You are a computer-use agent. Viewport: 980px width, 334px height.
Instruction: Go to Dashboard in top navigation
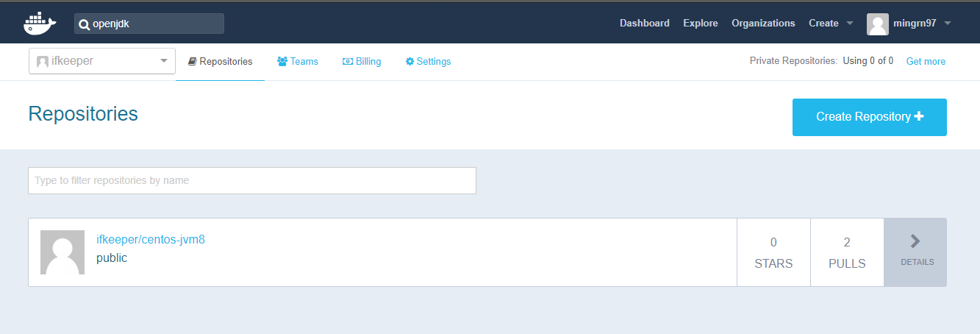pyautogui.click(x=644, y=24)
